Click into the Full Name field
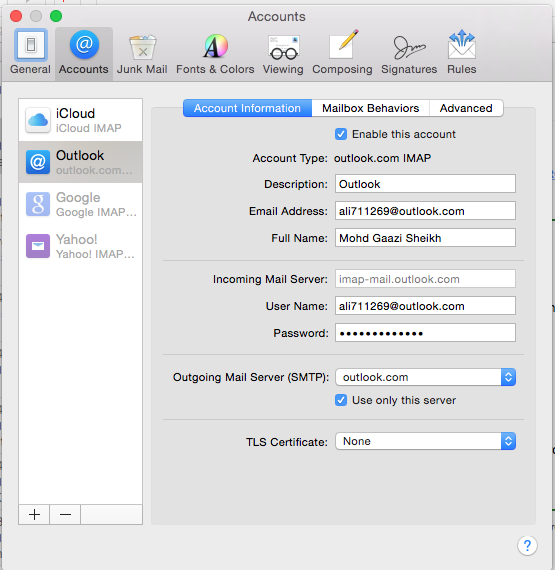The height and width of the screenshot is (570, 555). (425, 238)
